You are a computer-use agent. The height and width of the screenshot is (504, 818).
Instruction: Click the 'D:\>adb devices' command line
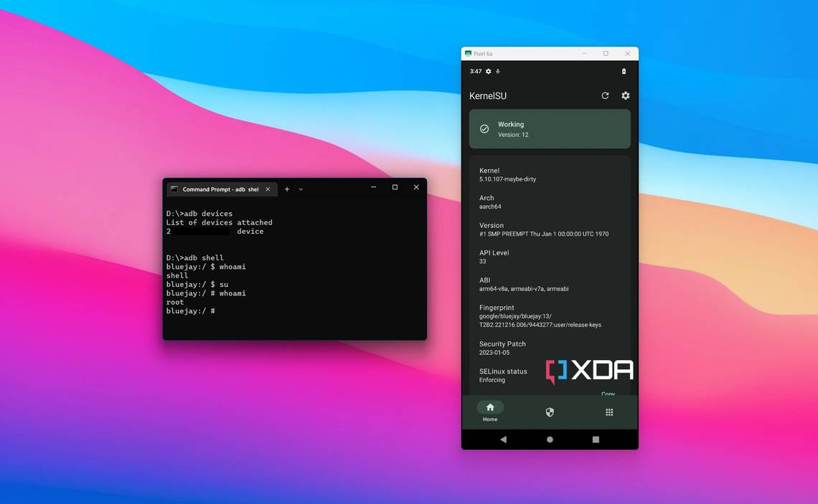(x=199, y=214)
